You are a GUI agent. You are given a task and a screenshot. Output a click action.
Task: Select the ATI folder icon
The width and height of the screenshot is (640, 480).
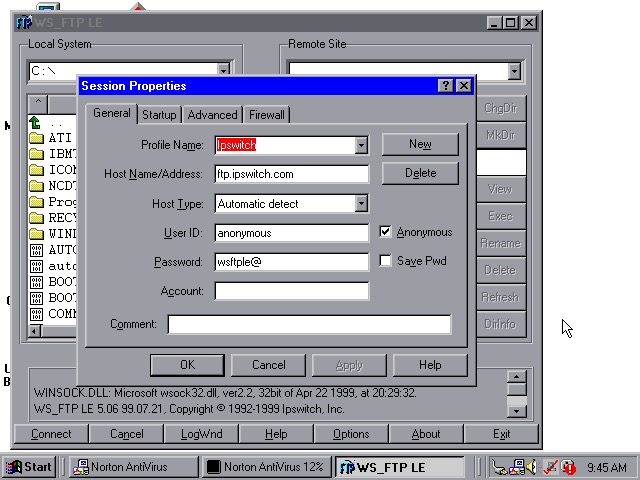coord(36,138)
